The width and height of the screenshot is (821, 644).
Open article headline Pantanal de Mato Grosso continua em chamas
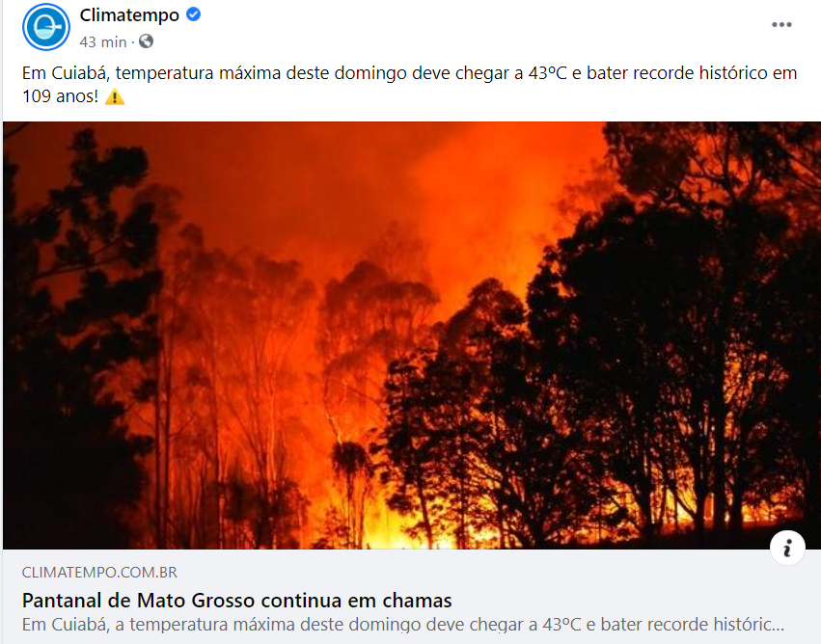(236, 601)
